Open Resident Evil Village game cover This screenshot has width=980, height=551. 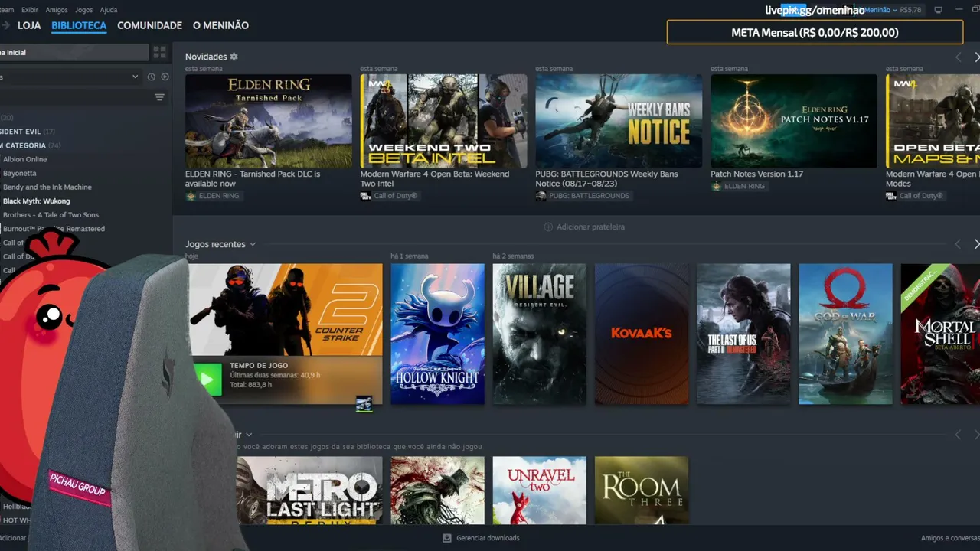[540, 334]
